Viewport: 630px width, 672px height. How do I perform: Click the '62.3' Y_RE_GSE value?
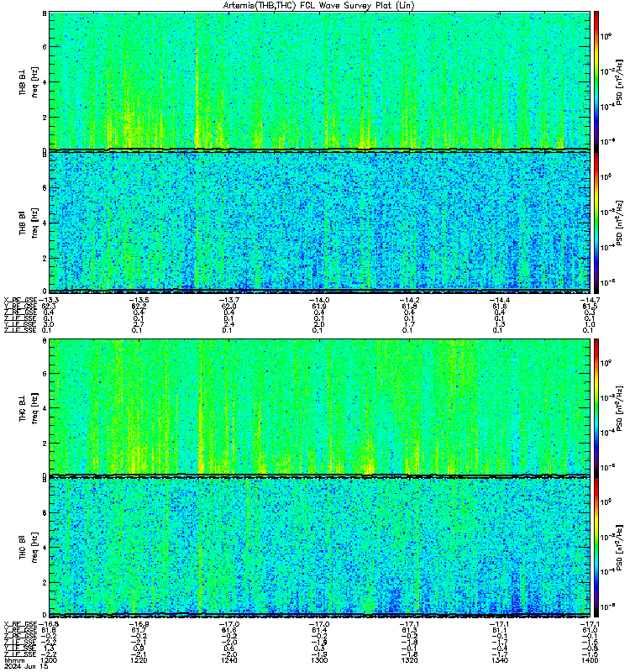click(x=50, y=306)
